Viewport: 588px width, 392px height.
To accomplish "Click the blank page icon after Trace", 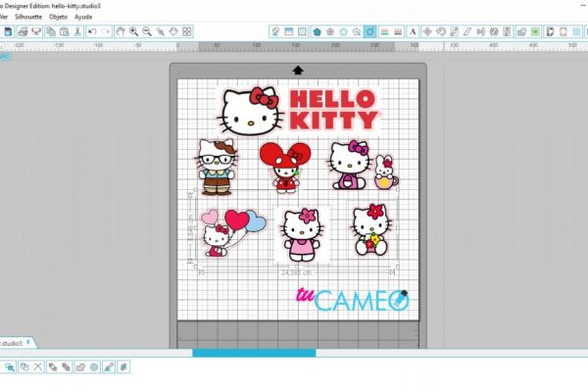I will tap(563, 32).
